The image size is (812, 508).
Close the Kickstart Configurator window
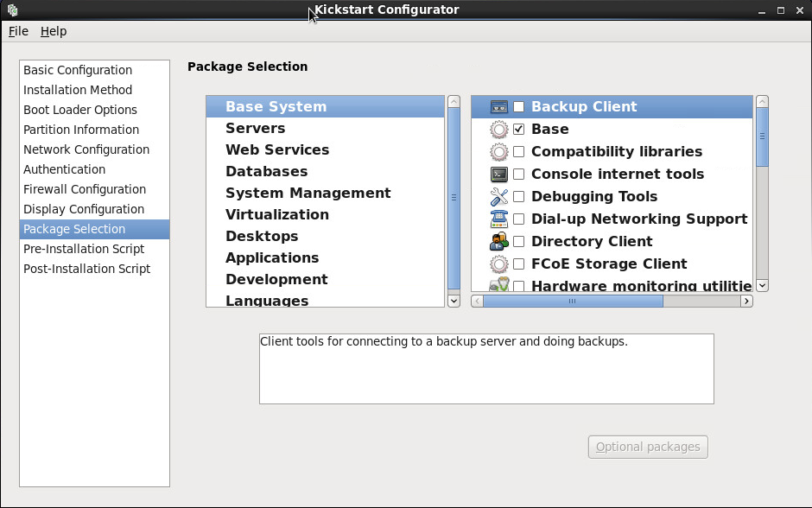(x=800, y=11)
